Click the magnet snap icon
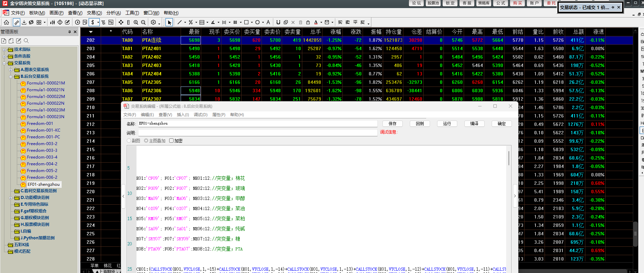The width and height of the screenshot is (644, 273). [x=278, y=22]
